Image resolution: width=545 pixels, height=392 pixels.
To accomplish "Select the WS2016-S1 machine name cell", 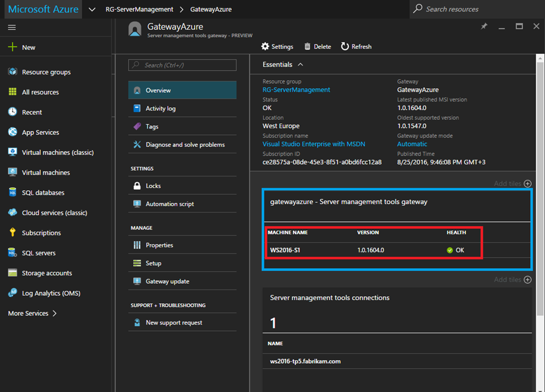I will click(x=285, y=250).
